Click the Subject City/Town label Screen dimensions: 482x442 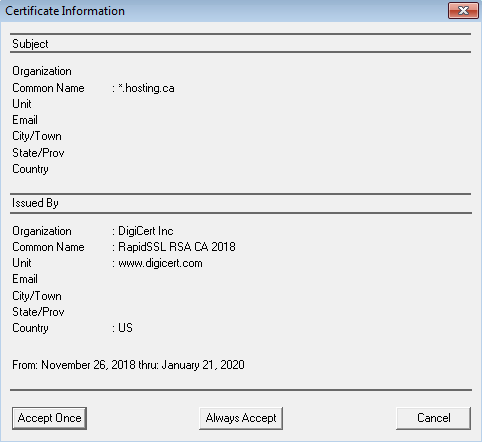tap(37, 136)
